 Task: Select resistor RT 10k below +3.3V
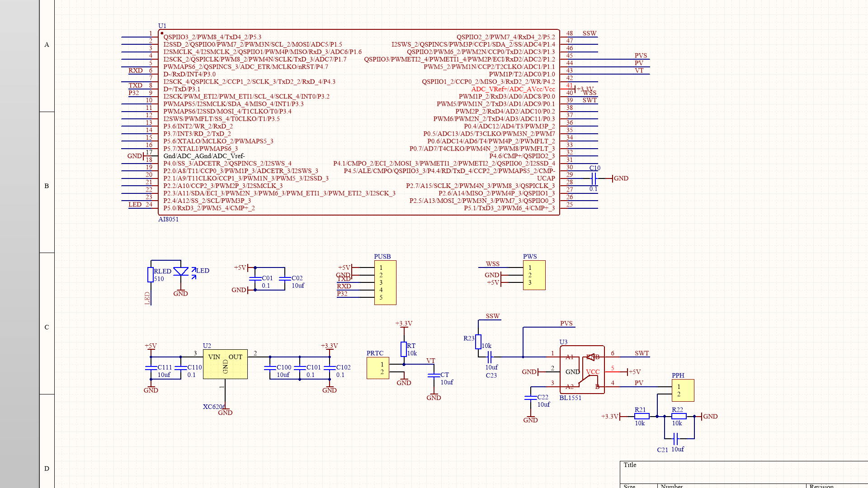pos(404,349)
